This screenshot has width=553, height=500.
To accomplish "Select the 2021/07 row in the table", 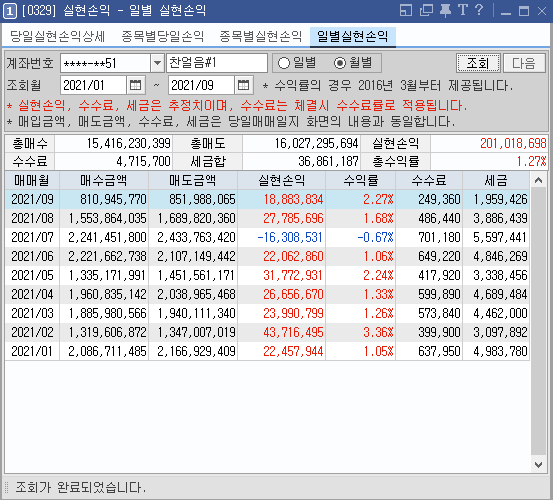I will (267, 237).
